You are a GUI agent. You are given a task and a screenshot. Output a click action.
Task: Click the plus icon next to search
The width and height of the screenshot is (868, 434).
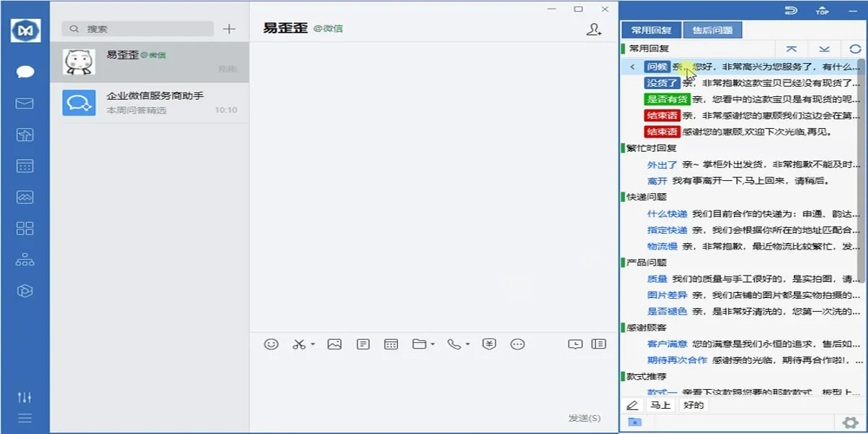(x=229, y=29)
